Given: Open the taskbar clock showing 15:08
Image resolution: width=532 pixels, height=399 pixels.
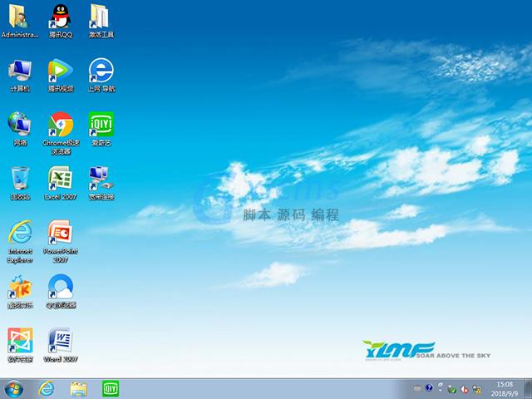Looking at the screenshot, I should point(505,389).
